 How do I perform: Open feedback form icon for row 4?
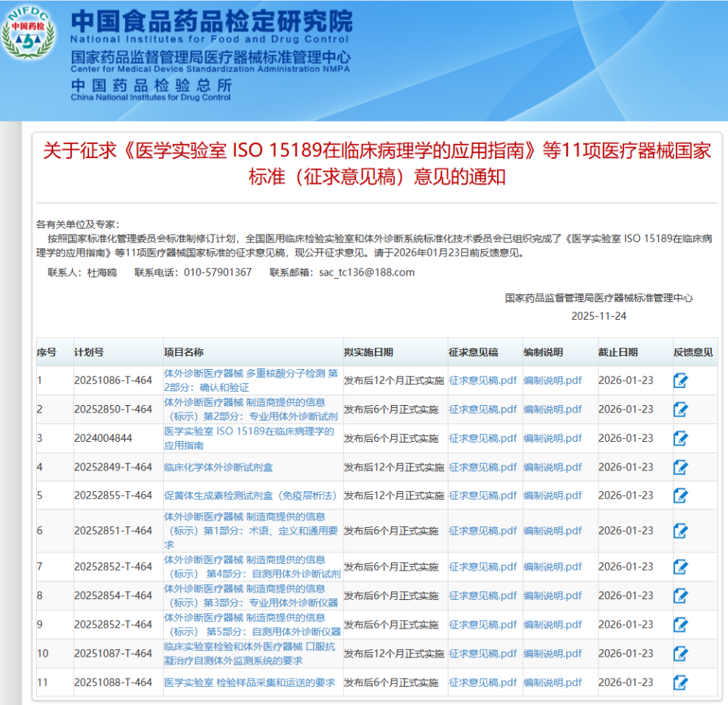pos(680,467)
